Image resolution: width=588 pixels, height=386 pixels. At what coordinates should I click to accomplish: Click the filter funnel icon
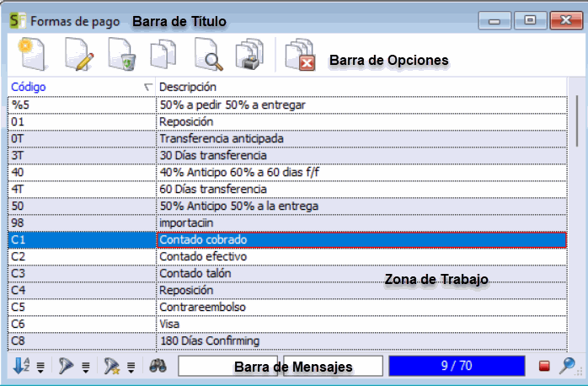(x=66, y=366)
